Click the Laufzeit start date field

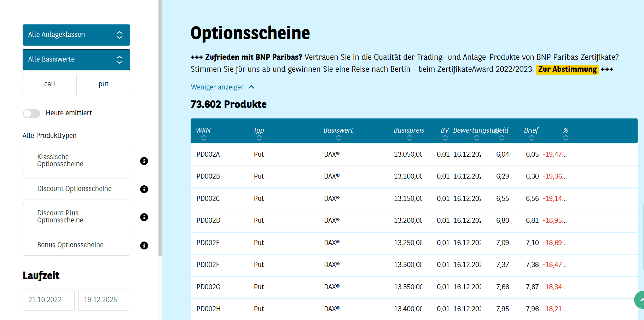48,300
